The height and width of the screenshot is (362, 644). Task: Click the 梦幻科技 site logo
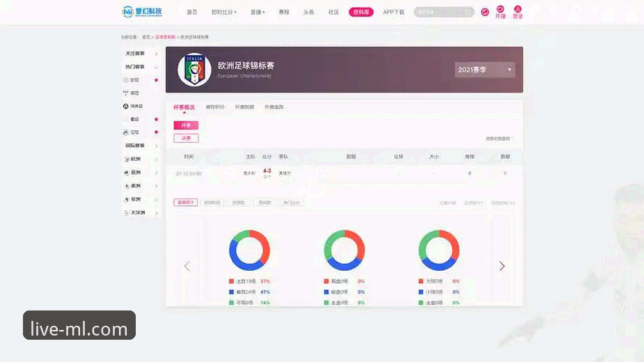click(x=142, y=12)
